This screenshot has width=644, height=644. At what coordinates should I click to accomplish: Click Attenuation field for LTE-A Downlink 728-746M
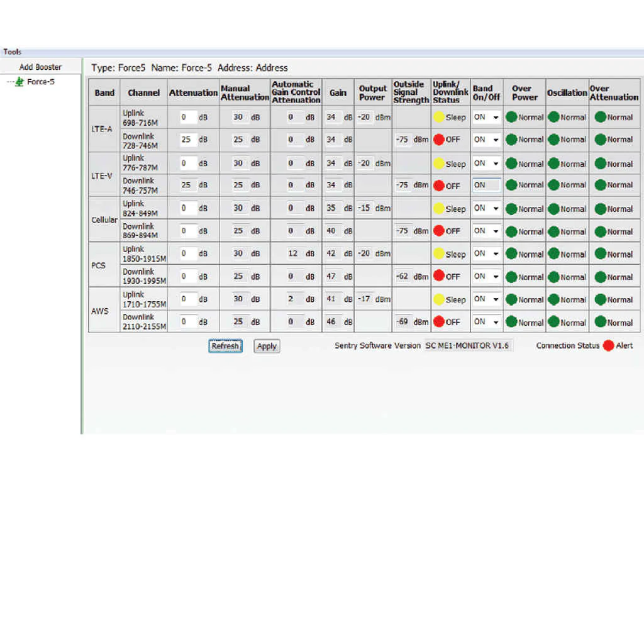coord(187,140)
